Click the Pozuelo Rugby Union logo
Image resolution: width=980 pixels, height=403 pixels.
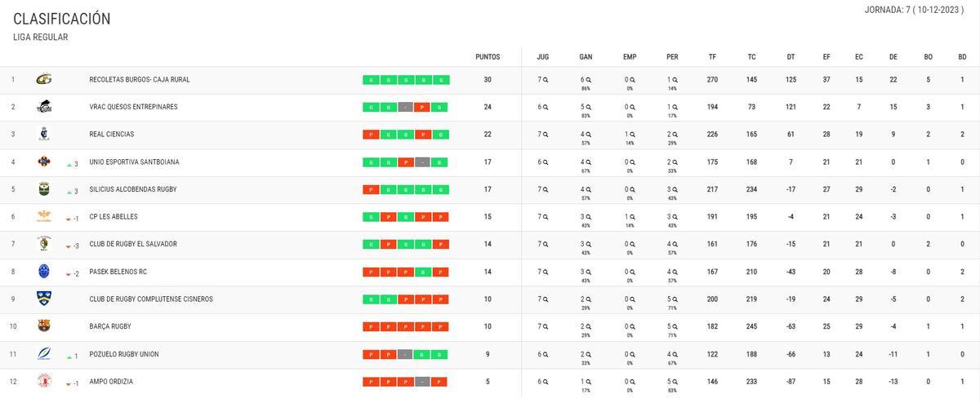[x=44, y=354]
